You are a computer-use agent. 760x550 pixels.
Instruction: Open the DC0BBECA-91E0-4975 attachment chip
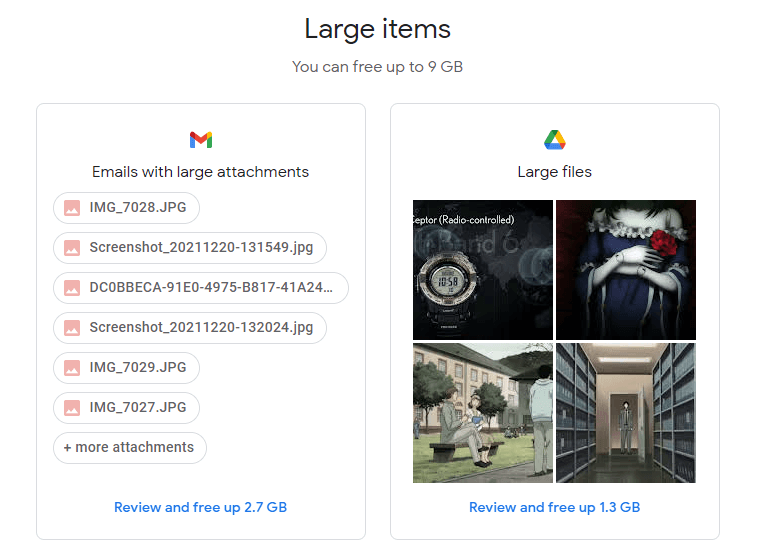click(201, 288)
